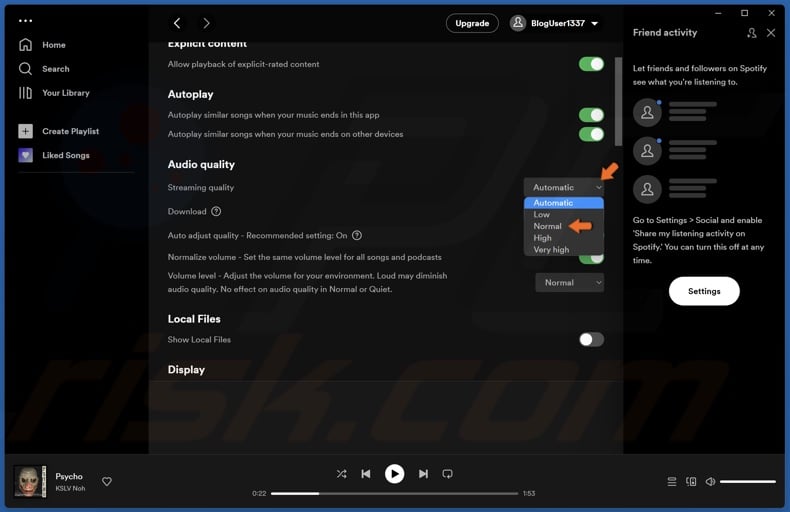Open Liked Songs heart icon
The image size is (790, 512).
click(x=25, y=155)
